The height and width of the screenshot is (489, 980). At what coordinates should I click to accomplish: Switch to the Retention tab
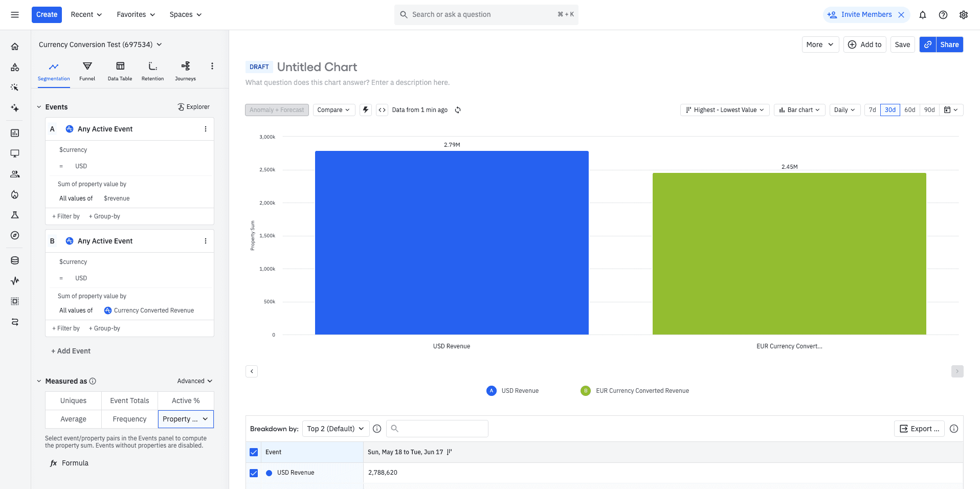click(152, 71)
